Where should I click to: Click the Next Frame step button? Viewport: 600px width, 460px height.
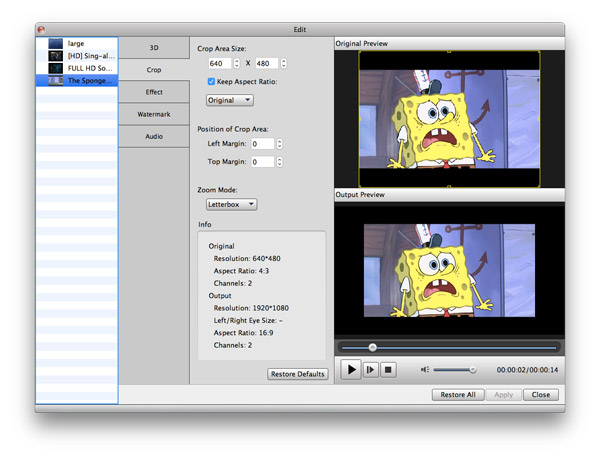coord(371,369)
